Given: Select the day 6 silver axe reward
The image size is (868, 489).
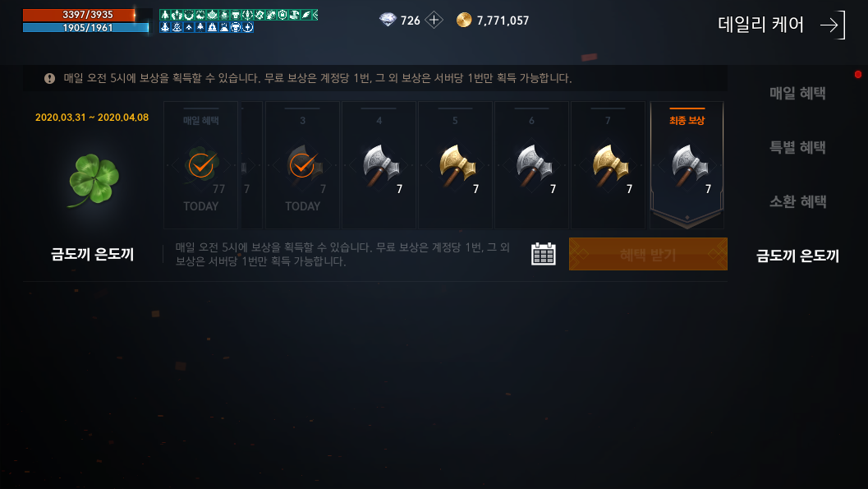Looking at the screenshot, I should [531, 165].
